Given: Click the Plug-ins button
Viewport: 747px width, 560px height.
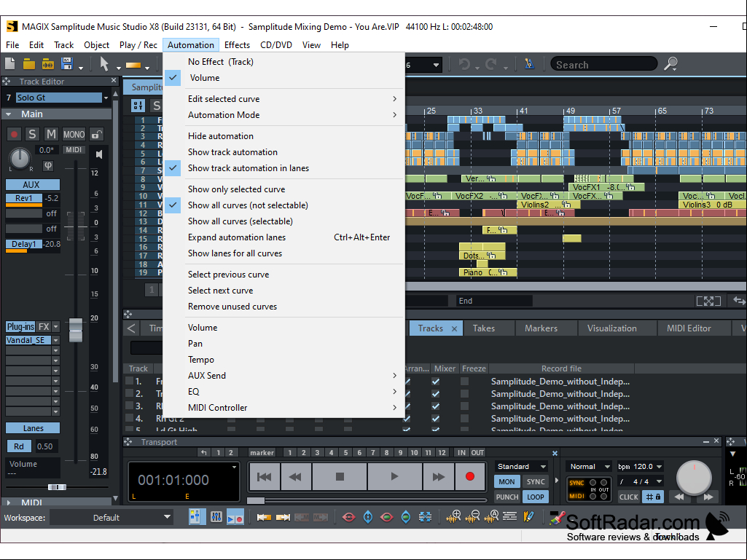Looking at the screenshot, I should 20,327.
